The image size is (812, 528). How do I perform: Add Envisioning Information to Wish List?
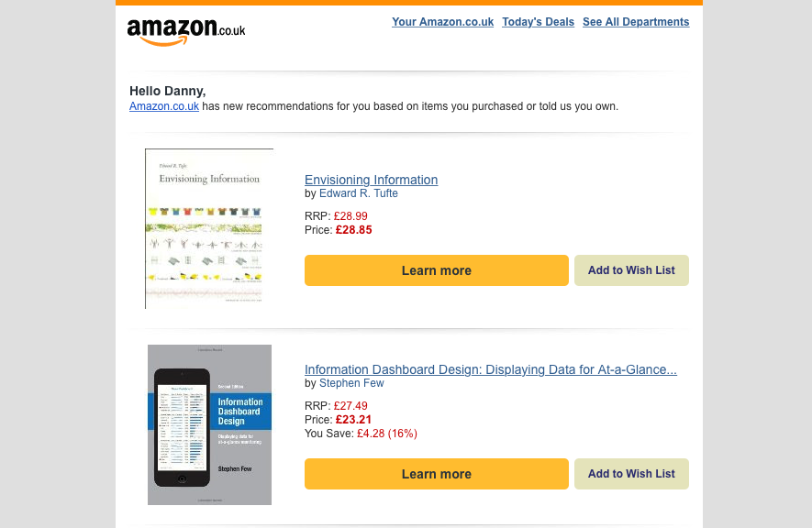click(x=631, y=270)
